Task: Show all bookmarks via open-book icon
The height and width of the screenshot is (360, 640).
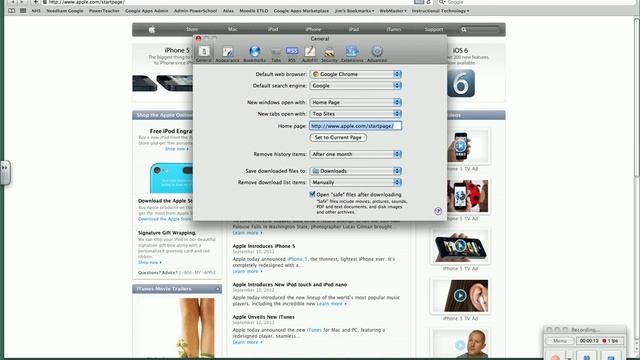Action: [11, 11]
